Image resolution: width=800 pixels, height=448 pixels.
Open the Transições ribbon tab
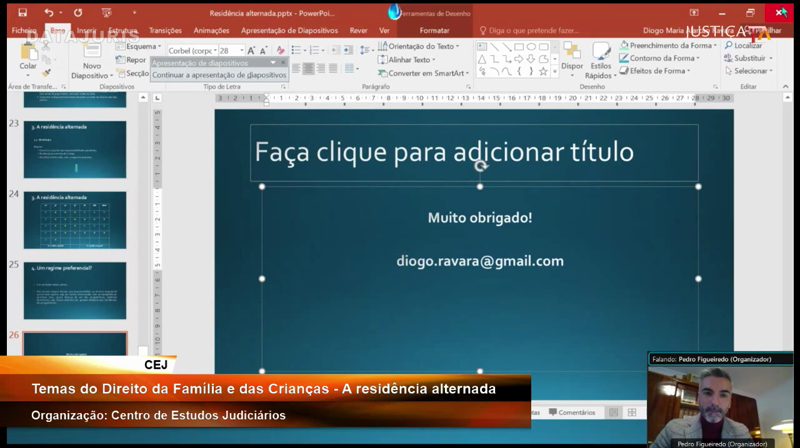[x=165, y=31]
